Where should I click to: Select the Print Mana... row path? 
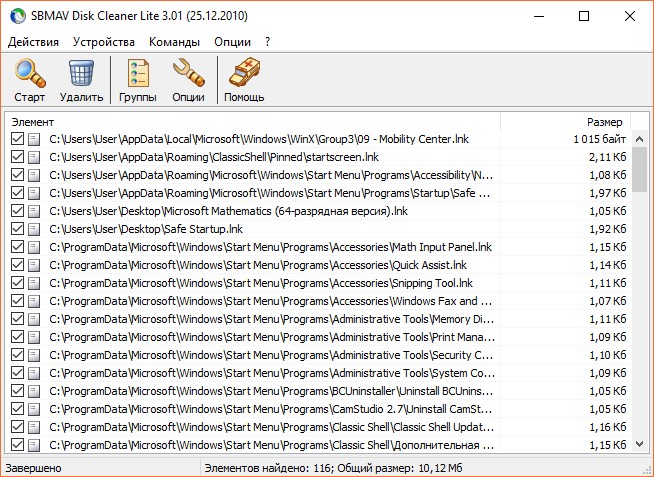coord(272,337)
